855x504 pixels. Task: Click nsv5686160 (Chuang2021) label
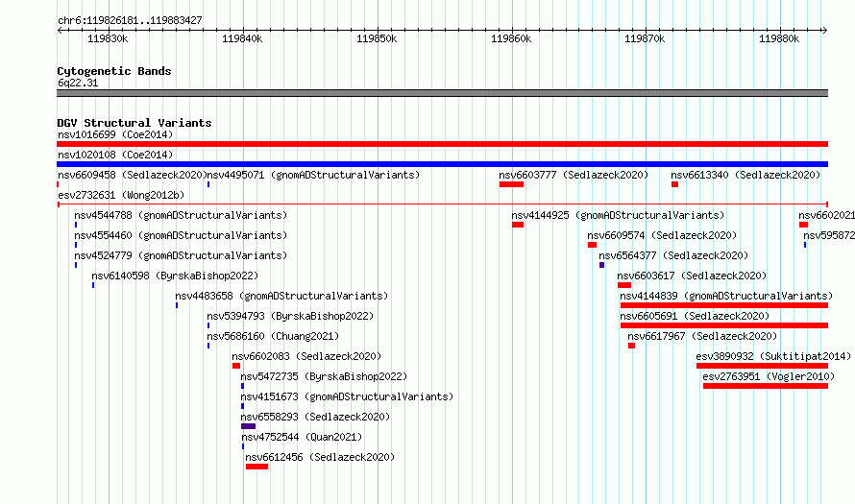273,336
